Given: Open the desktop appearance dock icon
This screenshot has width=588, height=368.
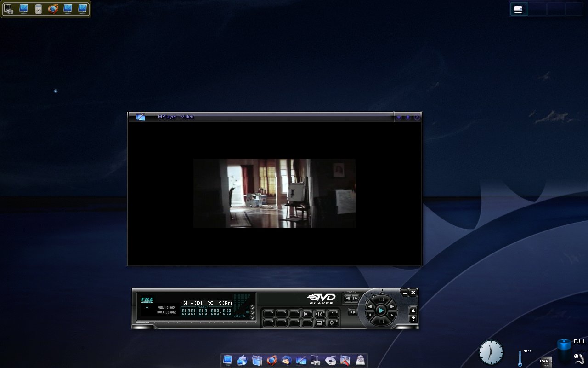Looking at the screenshot, I should [301, 360].
